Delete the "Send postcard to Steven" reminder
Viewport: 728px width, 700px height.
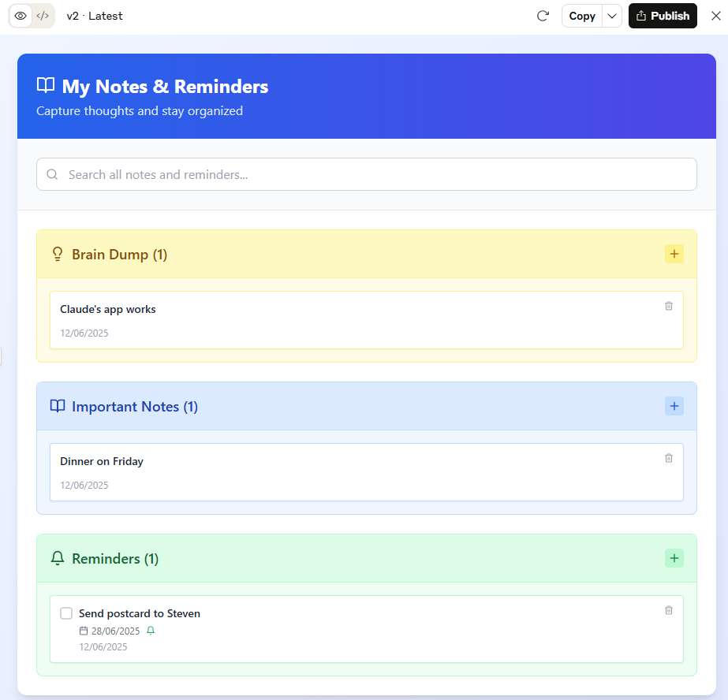[x=669, y=610]
